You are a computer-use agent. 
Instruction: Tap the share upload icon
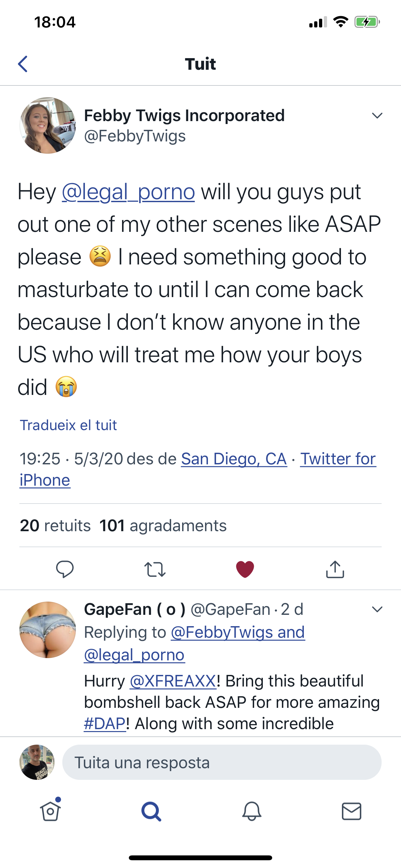(x=335, y=569)
